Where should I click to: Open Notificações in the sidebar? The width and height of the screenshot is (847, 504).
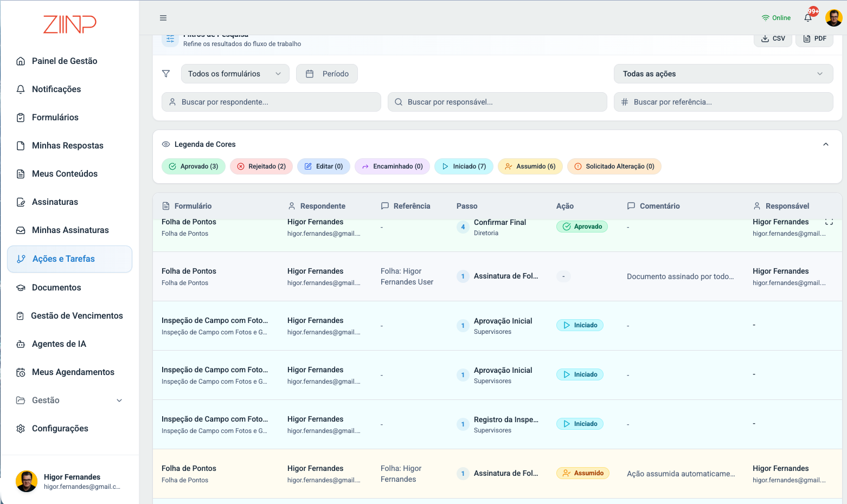[69, 89]
